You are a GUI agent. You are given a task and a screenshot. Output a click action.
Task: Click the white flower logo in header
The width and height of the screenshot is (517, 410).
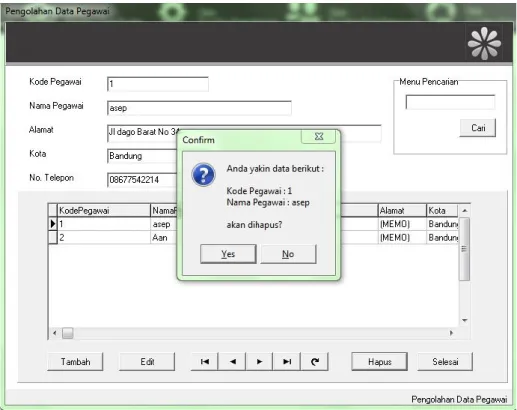pyautogui.click(x=484, y=44)
